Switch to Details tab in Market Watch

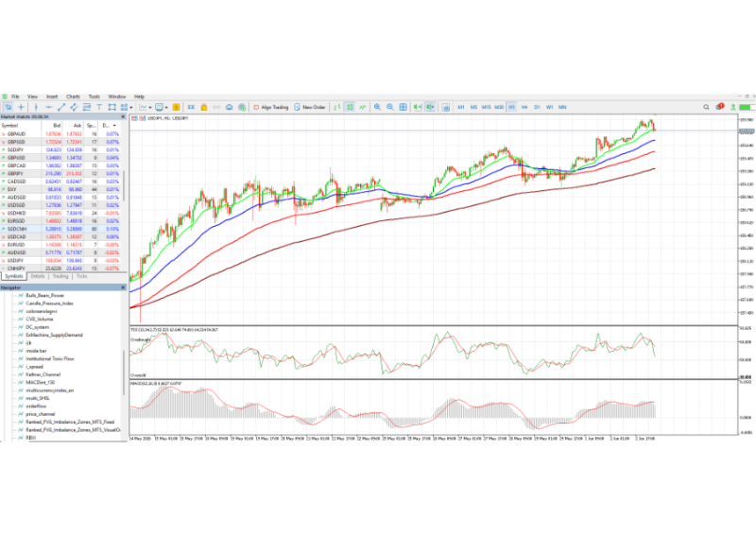(x=38, y=276)
